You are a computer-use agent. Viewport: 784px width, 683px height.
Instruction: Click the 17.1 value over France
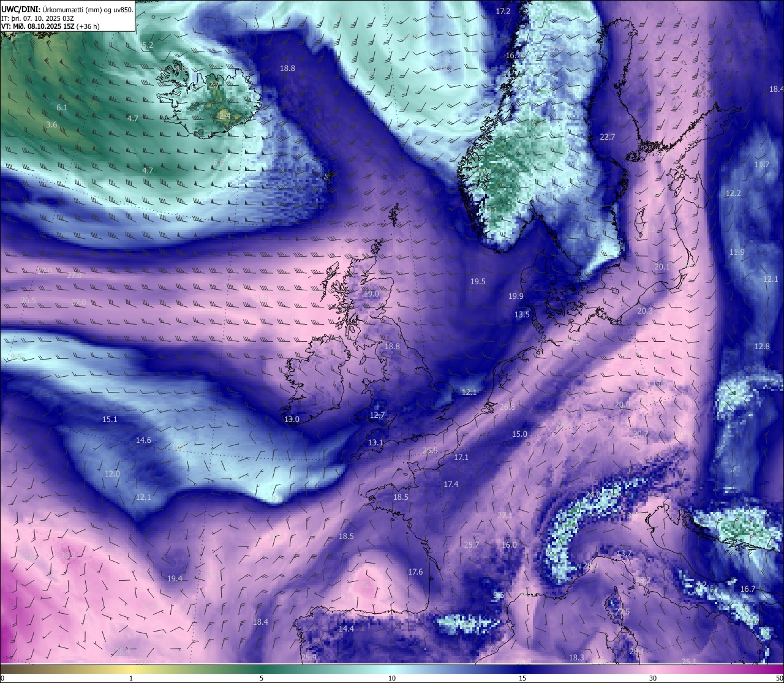tap(461, 458)
